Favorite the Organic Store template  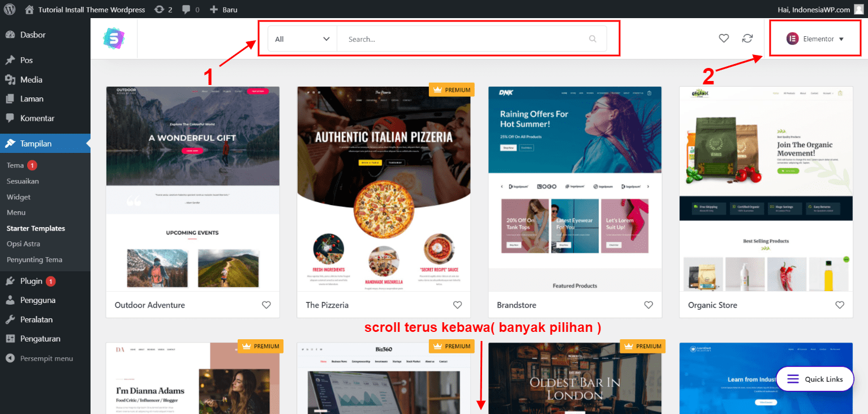coord(840,305)
